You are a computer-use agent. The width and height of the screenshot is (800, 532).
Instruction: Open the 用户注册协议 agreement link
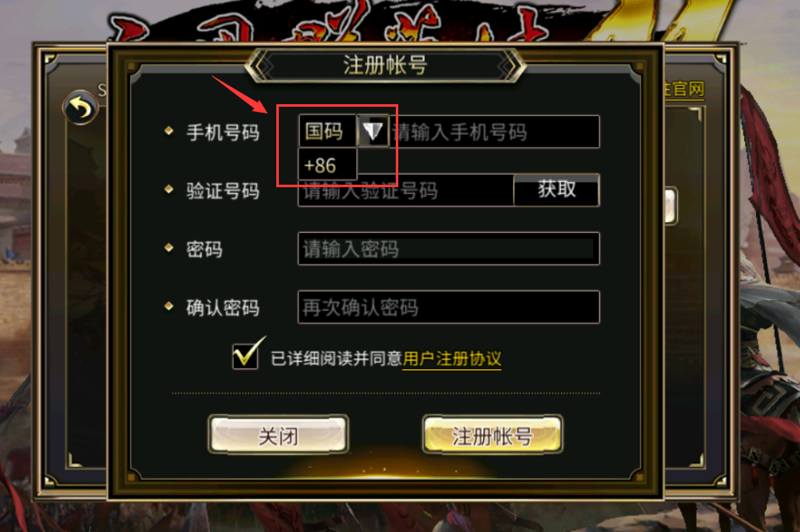(x=452, y=358)
